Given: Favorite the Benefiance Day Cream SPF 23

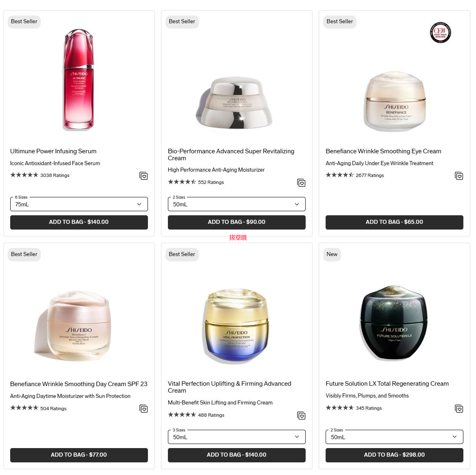Looking at the screenshot, I should point(143,409).
